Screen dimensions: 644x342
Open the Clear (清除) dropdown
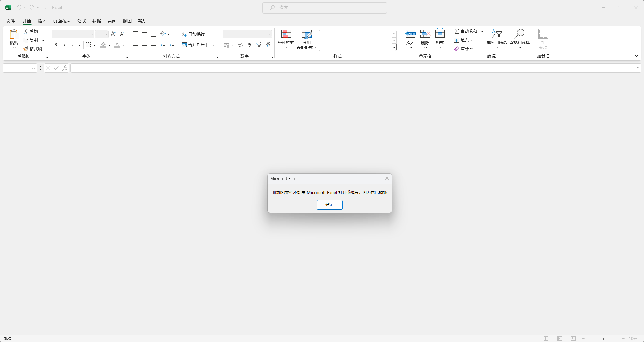[x=463, y=49]
